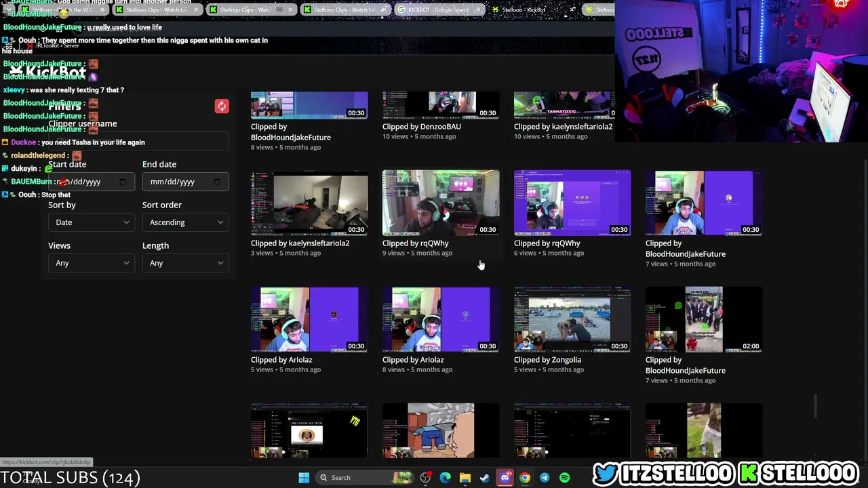Play the Zongolia clip thumbnail

572,319
